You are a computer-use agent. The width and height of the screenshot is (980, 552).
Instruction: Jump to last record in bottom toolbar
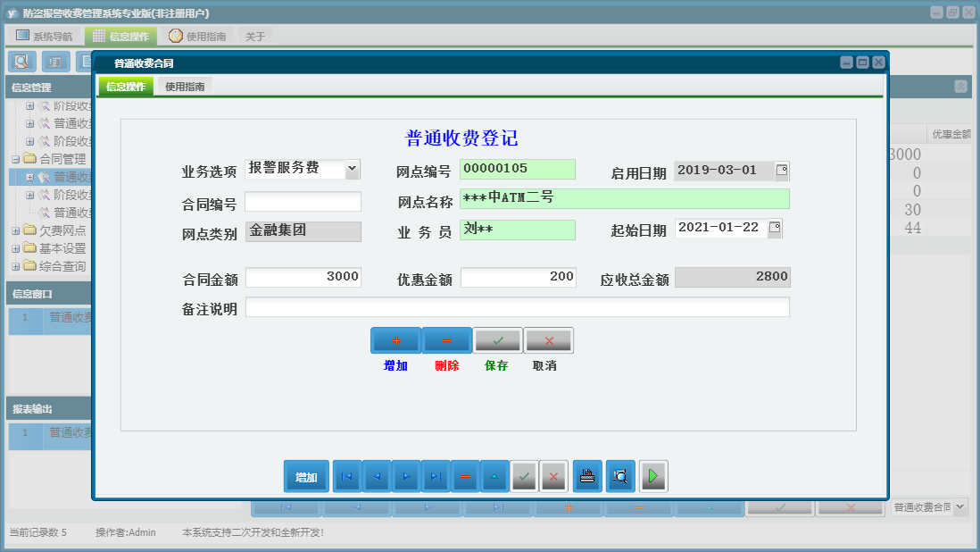pos(436,477)
